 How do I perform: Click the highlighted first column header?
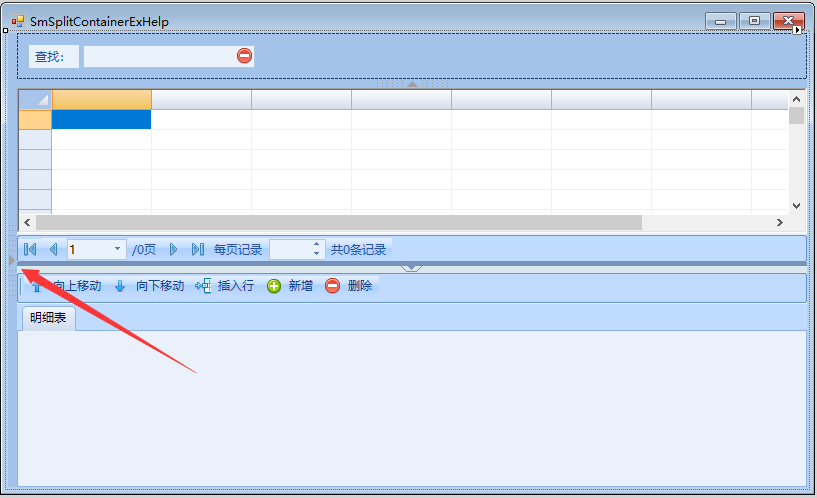tap(102, 99)
